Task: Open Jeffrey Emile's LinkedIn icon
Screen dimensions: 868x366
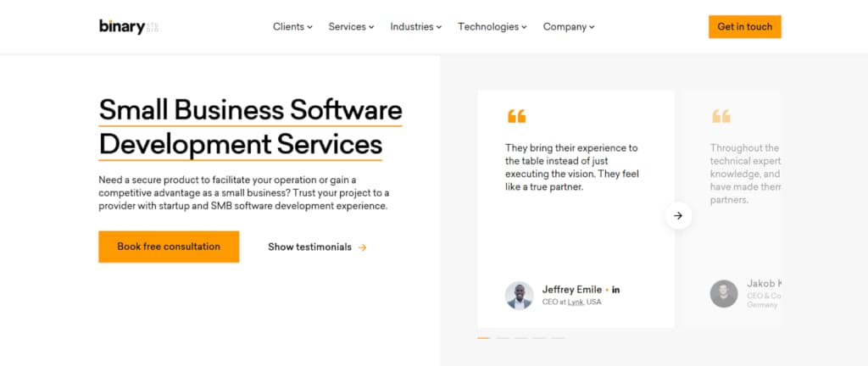Action: [x=616, y=290]
